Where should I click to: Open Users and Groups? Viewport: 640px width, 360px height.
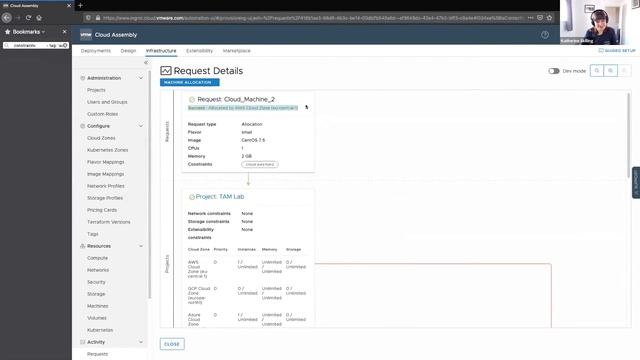pos(107,102)
